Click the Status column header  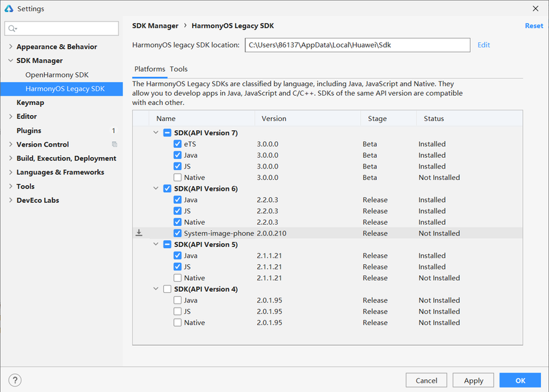click(469, 118)
